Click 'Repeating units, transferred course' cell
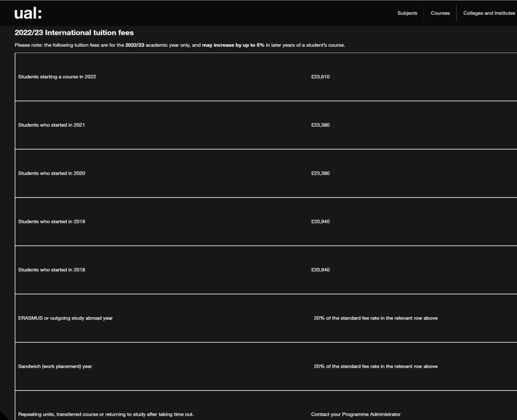This screenshot has height=420, width=517. click(x=106, y=414)
